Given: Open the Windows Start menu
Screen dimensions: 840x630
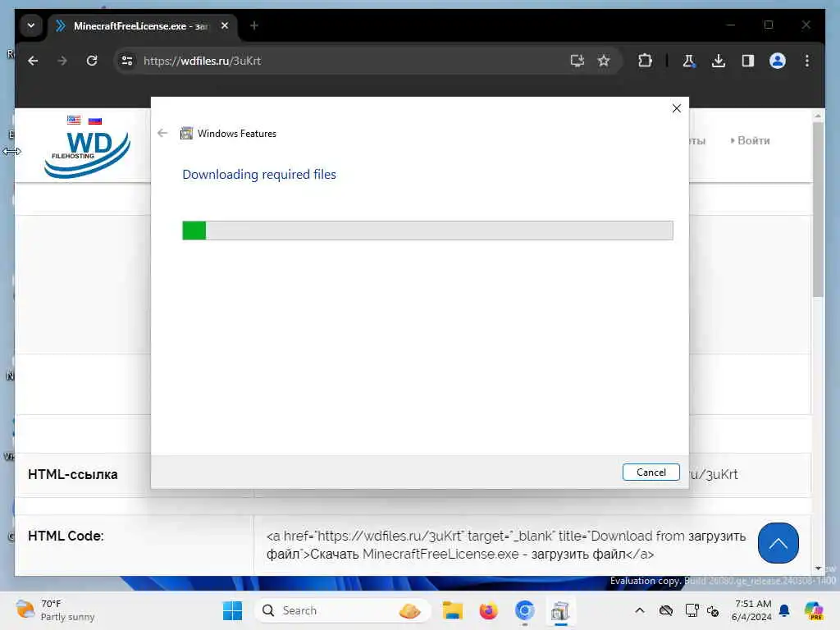Looking at the screenshot, I should 232,610.
